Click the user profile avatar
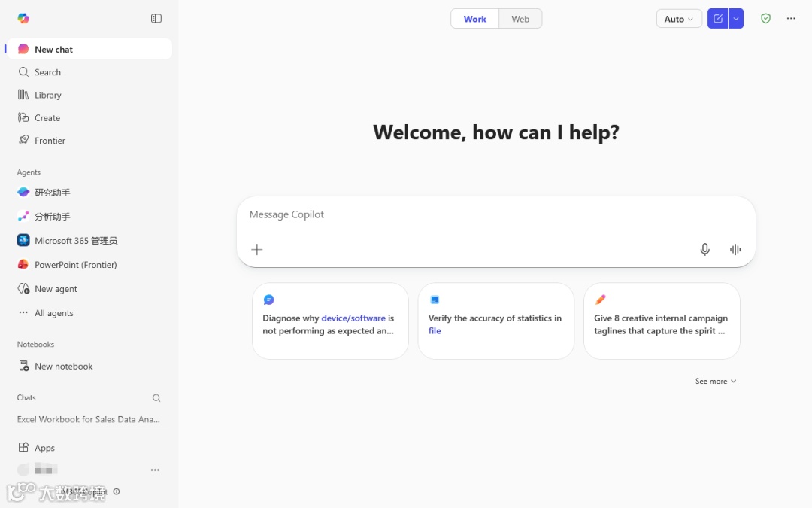The image size is (812, 508). click(23, 470)
